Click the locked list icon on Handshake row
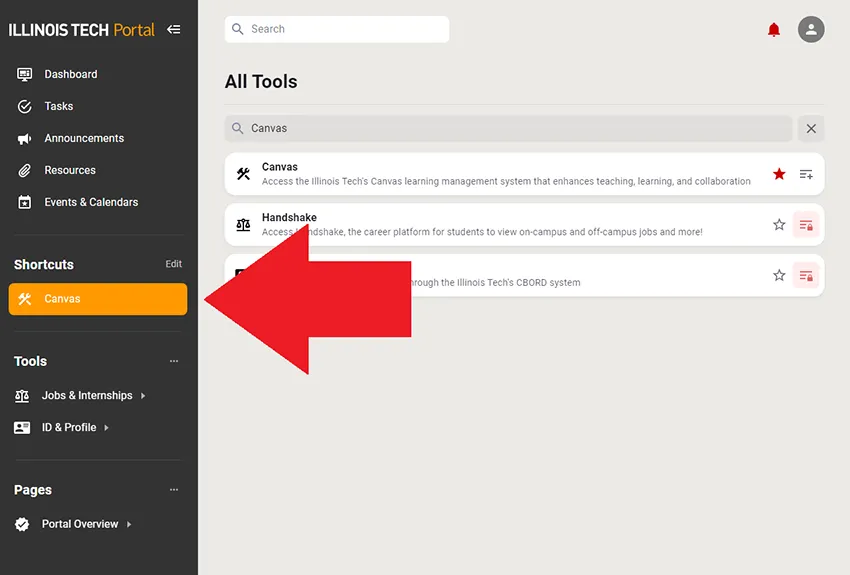 [x=806, y=224]
